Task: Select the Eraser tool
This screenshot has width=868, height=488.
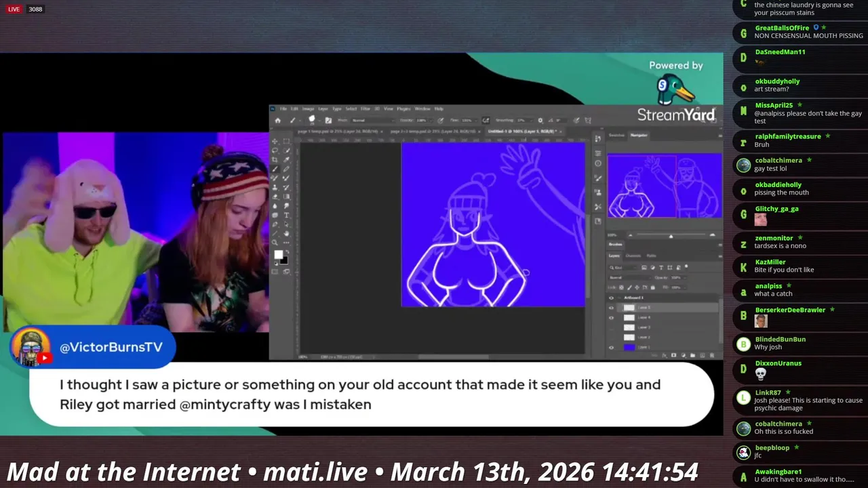Action: 275,197
